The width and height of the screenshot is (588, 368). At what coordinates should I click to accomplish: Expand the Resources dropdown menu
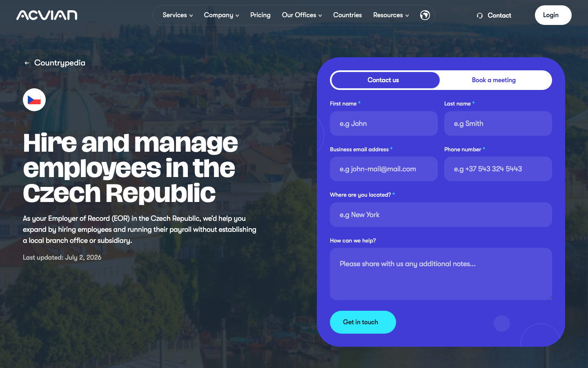pyautogui.click(x=391, y=15)
